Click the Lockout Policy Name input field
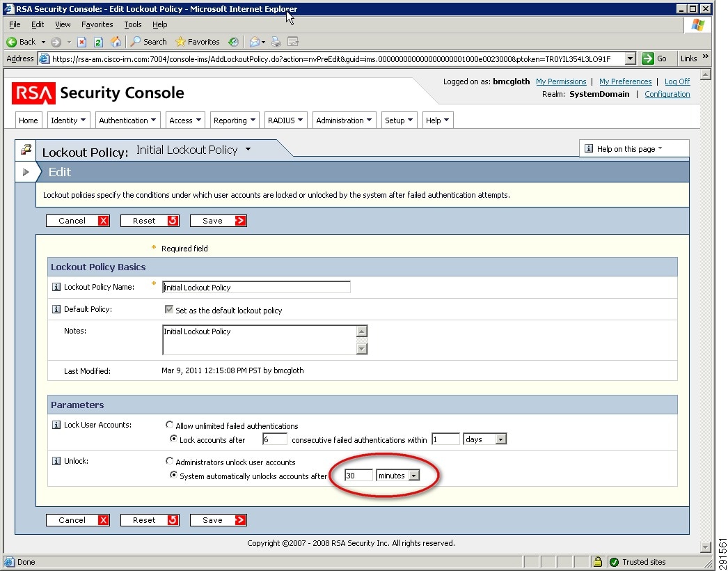The width and height of the screenshot is (728, 571). [256, 287]
